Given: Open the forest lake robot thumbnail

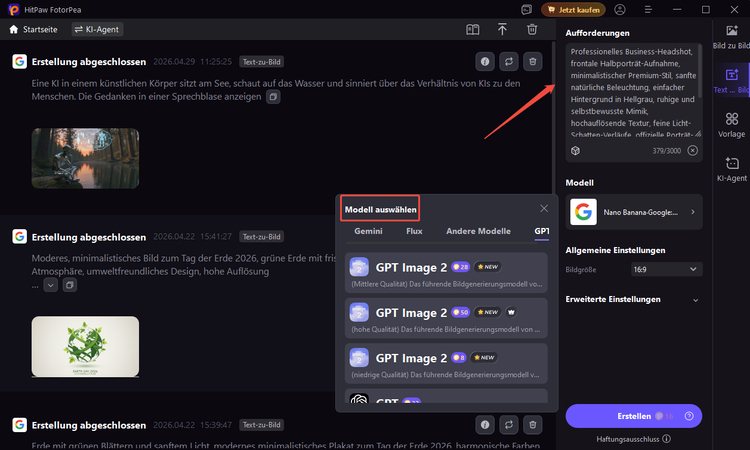Looking at the screenshot, I should (85, 158).
